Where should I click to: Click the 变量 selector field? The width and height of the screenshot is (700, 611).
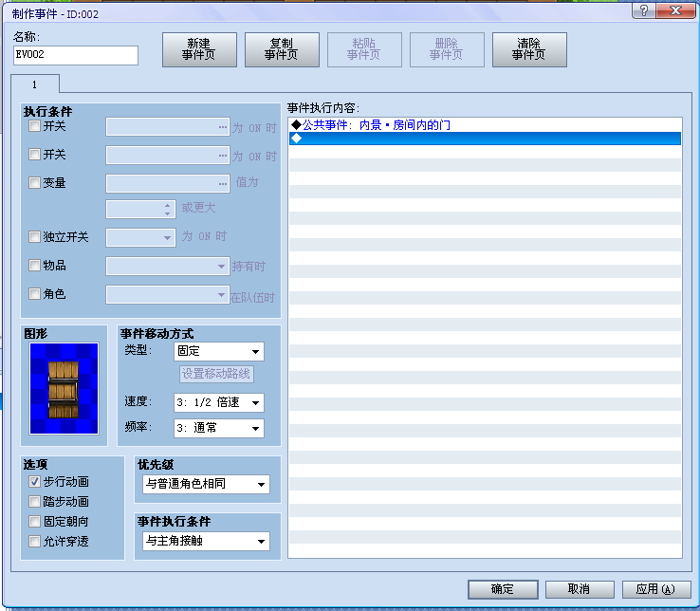[x=167, y=183]
